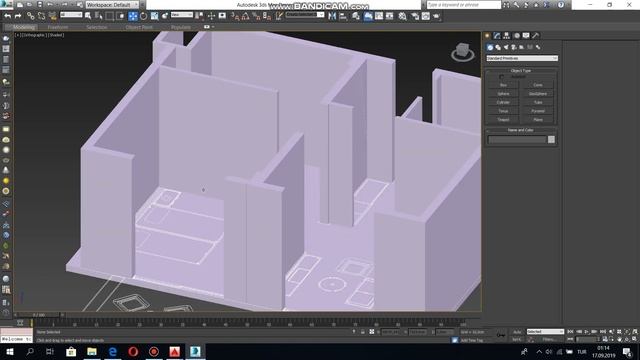
Task: Activate the Select and Move tool
Action: click(x=133, y=16)
